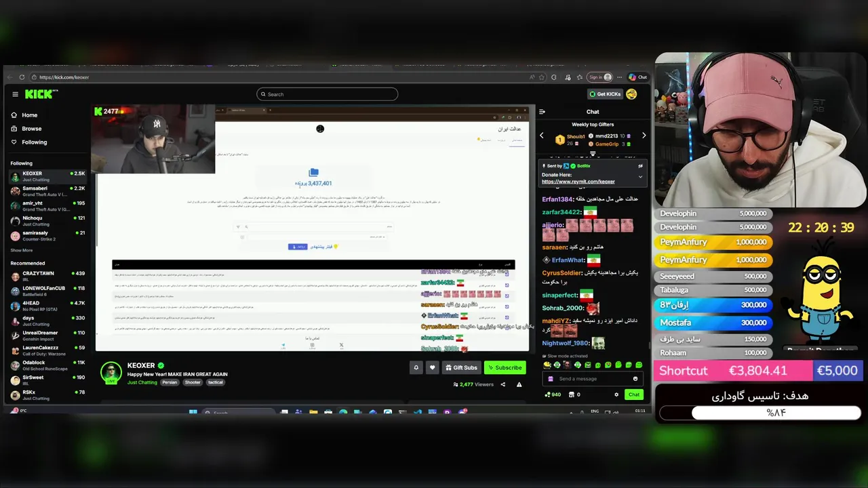
Task: Select Samsaberi channel in sidebar
Action: pyautogui.click(x=47, y=191)
